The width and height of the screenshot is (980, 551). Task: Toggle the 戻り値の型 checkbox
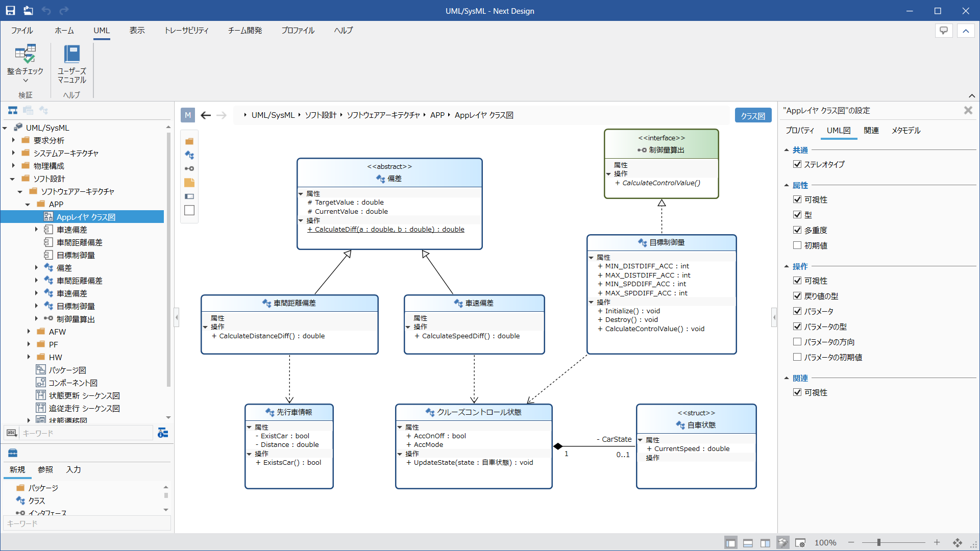797,296
